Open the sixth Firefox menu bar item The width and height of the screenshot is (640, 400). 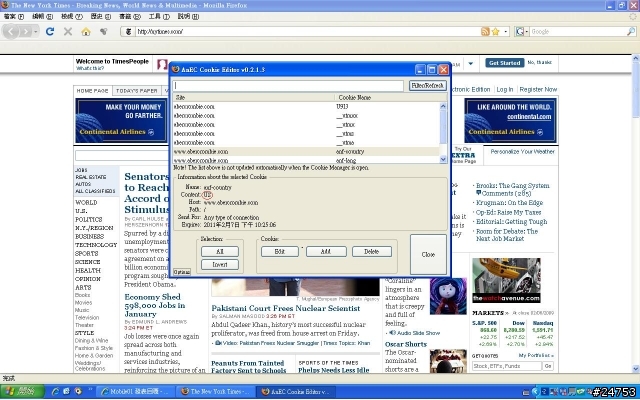[x=159, y=17]
